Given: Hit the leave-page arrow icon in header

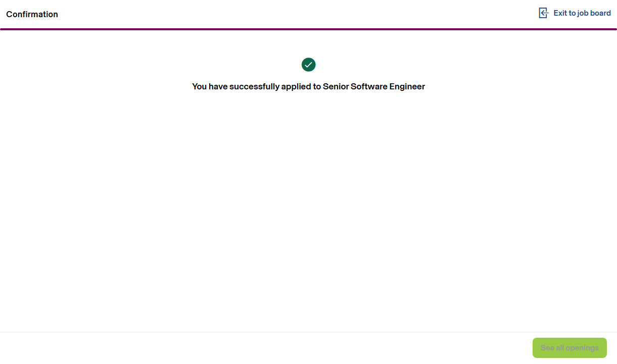Looking at the screenshot, I should click(x=543, y=13).
